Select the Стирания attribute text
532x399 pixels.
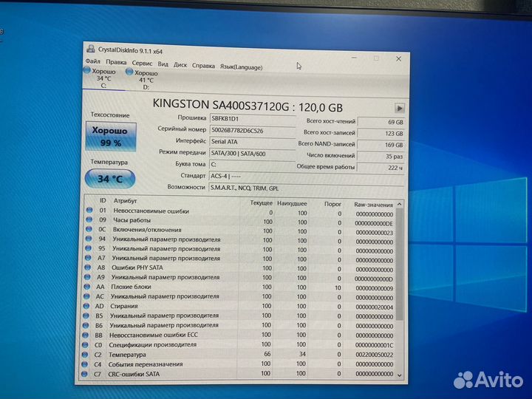point(124,306)
